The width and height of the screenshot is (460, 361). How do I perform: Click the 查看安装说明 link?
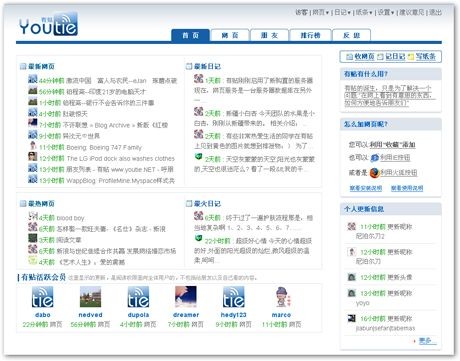(x=366, y=188)
